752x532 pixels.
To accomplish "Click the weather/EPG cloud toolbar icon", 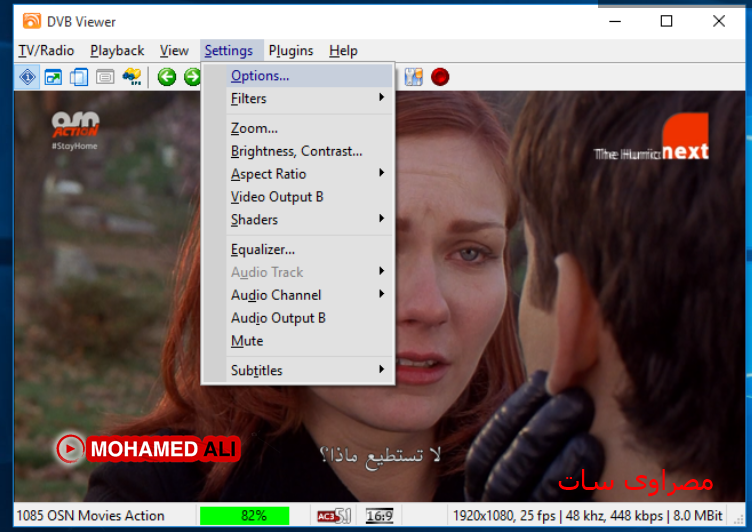I will [x=132, y=77].
